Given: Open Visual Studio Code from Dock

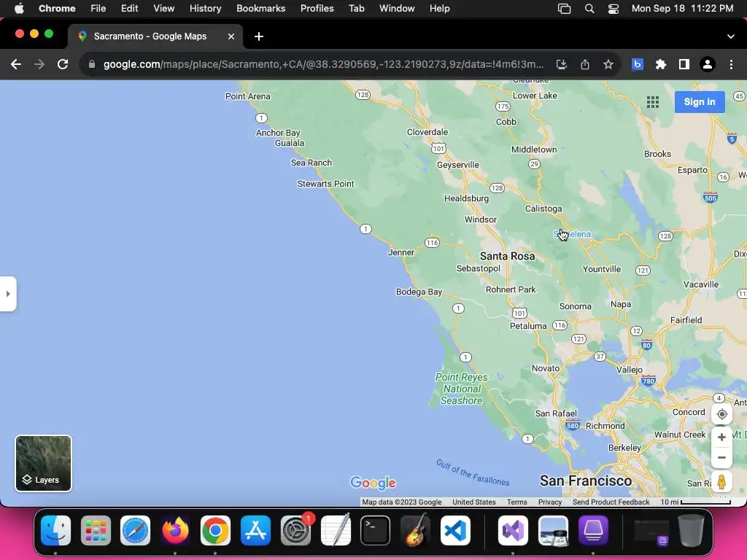Looking at the screenshot, I should (455, 531).
